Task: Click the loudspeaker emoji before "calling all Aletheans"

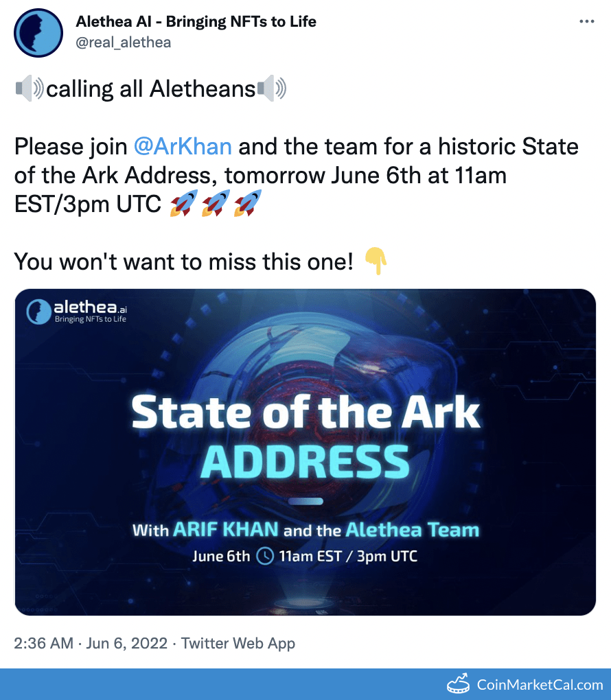Action: (x=30, y=89)
